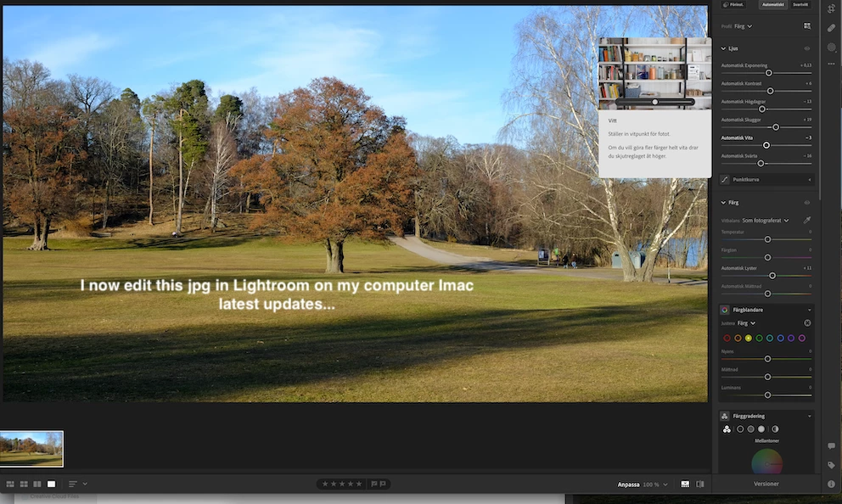The image size is (842, 504).
Task: Open the sort order dropdown
Action: [78, 484]
